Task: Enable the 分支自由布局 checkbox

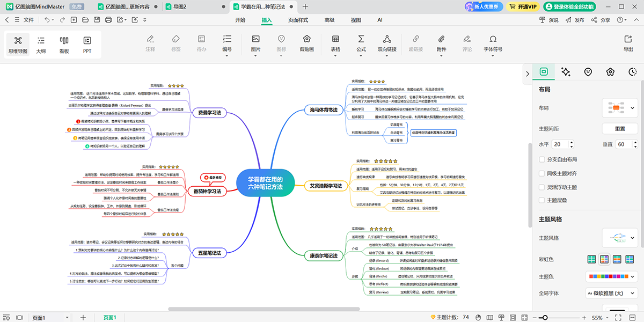Action: (x=542, y=159)
